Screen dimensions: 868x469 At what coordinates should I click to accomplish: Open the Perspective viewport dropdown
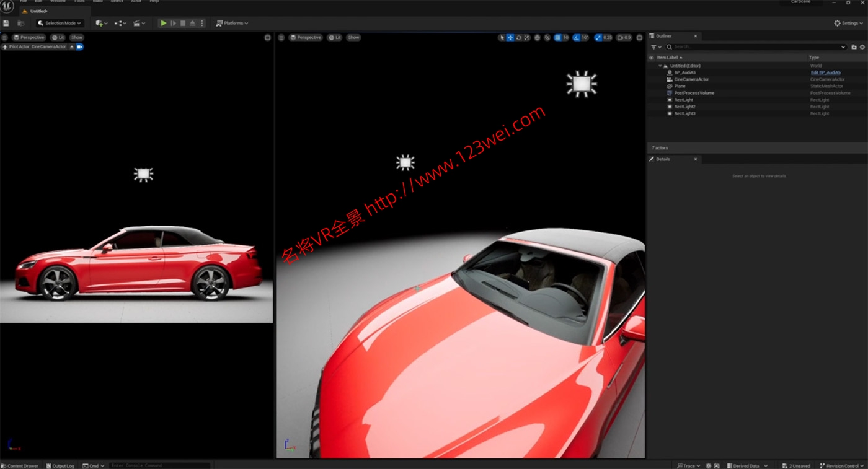pos(306,37)
